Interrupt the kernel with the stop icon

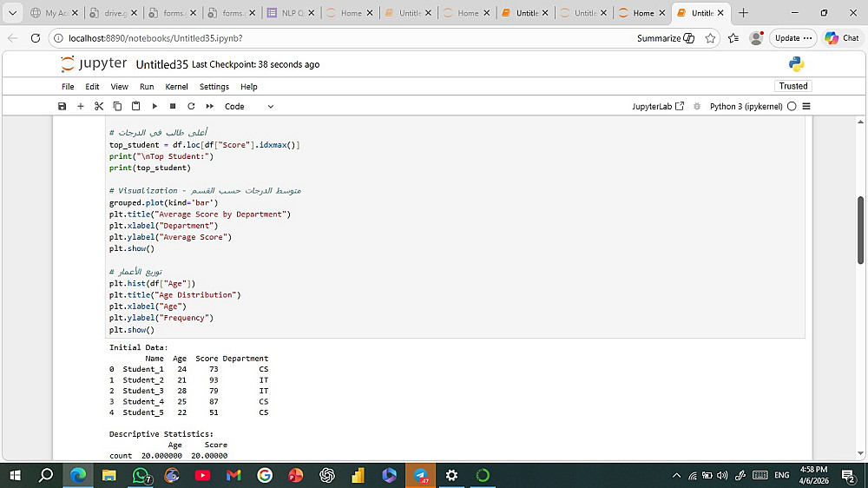pyautogui.click(x=173, y=106)
